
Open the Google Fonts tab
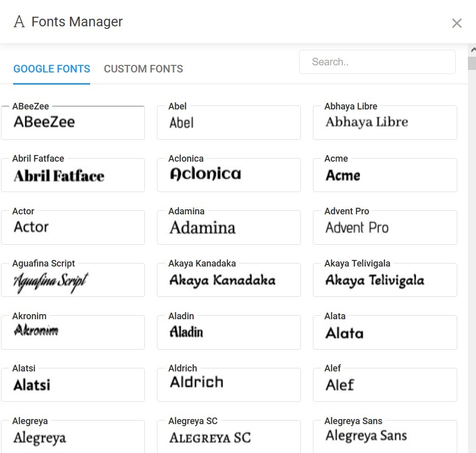(x=52, y=69)
